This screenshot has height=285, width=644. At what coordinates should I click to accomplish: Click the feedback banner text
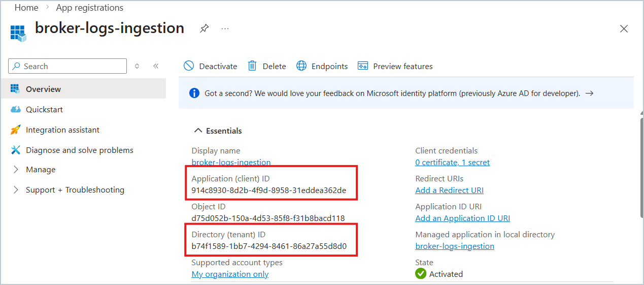(x=392, y=93)
